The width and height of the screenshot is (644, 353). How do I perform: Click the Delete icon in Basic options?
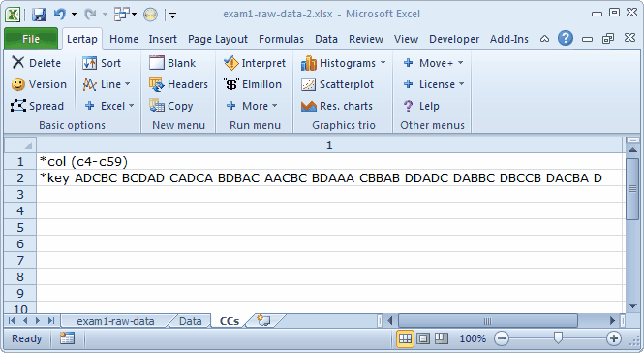pos(18,62)
